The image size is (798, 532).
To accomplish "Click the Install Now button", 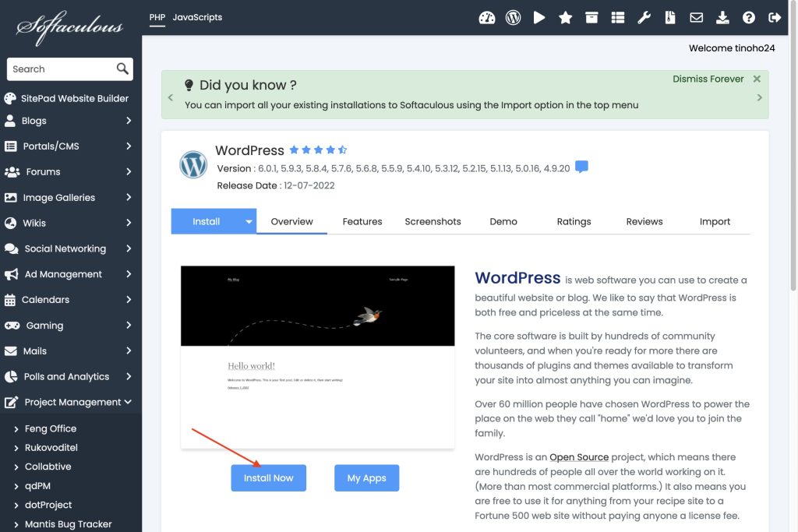I will (x=268, y=477).
